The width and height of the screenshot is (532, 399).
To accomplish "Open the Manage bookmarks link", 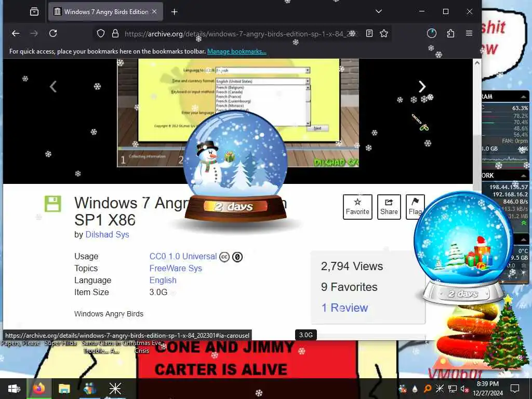I will 237,51.
